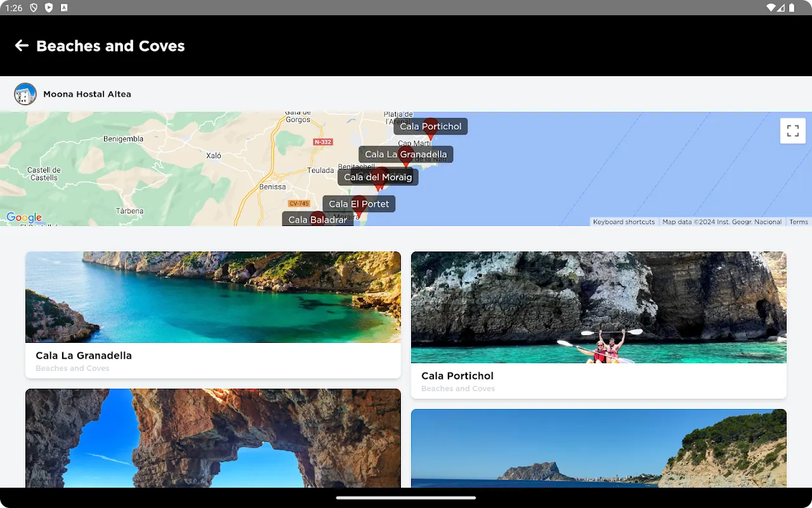Open the Cala La Granadella card photo
The image size is (812, 508).
pos(213,297)
